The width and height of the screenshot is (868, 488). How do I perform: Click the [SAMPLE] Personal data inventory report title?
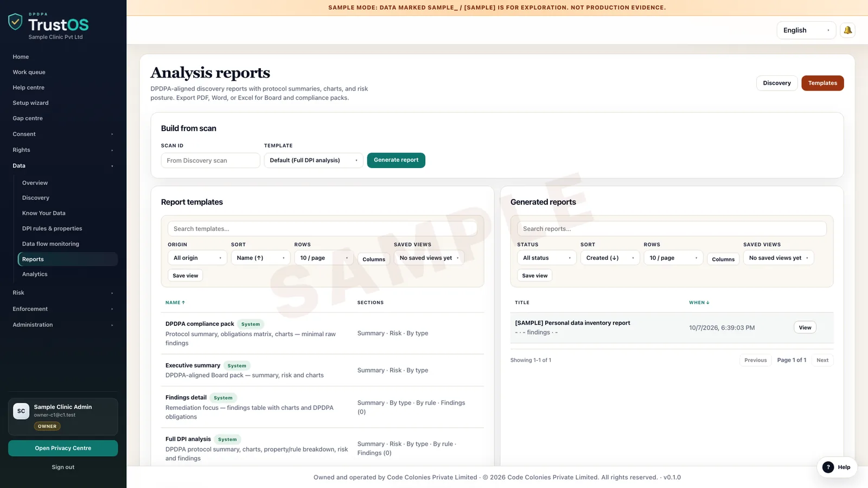(572, 323)
